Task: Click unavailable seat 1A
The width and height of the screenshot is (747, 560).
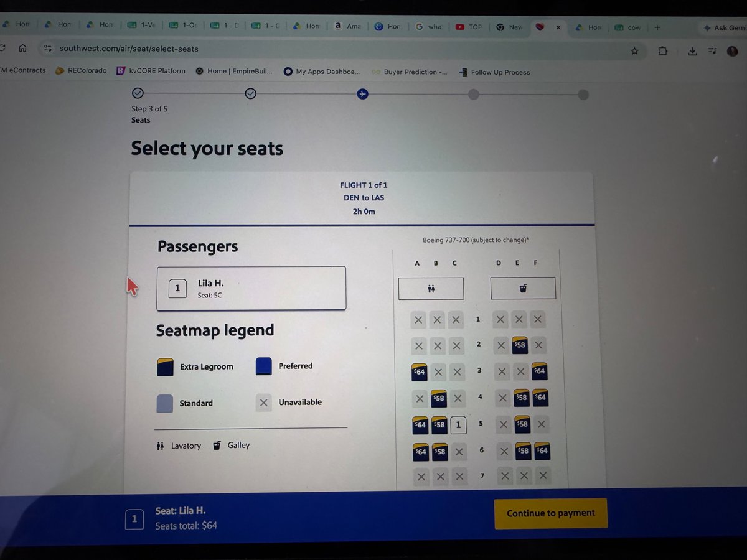Action: click(x=418, y=320)
